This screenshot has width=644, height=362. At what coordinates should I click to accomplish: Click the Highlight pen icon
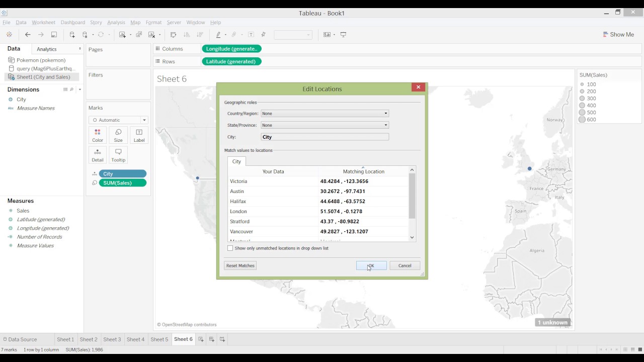218,35
